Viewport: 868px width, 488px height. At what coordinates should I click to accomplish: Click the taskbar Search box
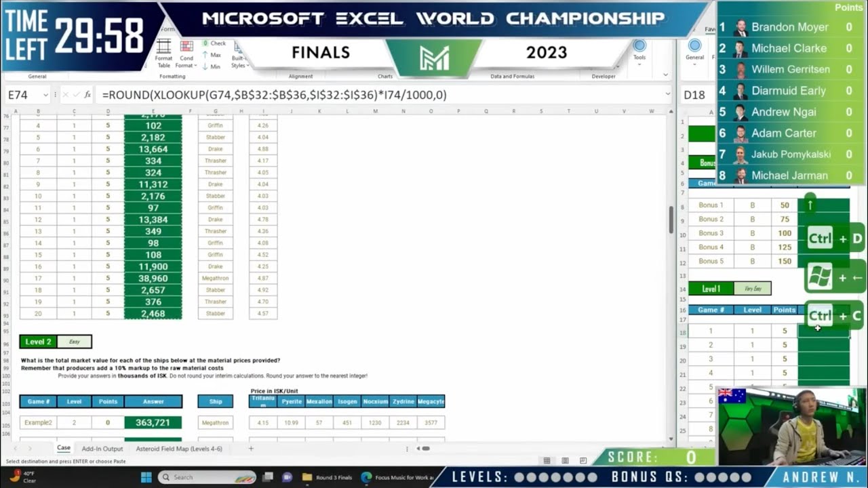point(206,477)
